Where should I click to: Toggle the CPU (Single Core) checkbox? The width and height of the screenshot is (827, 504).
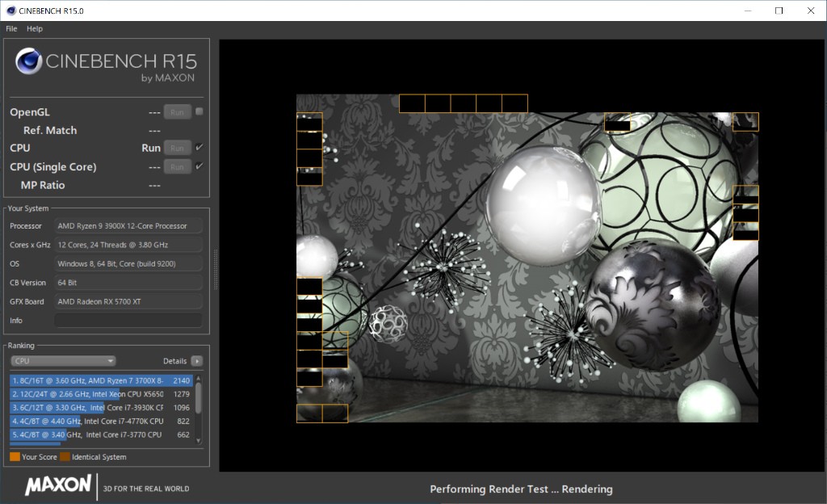pyautogui.click(x=199, y=166)
